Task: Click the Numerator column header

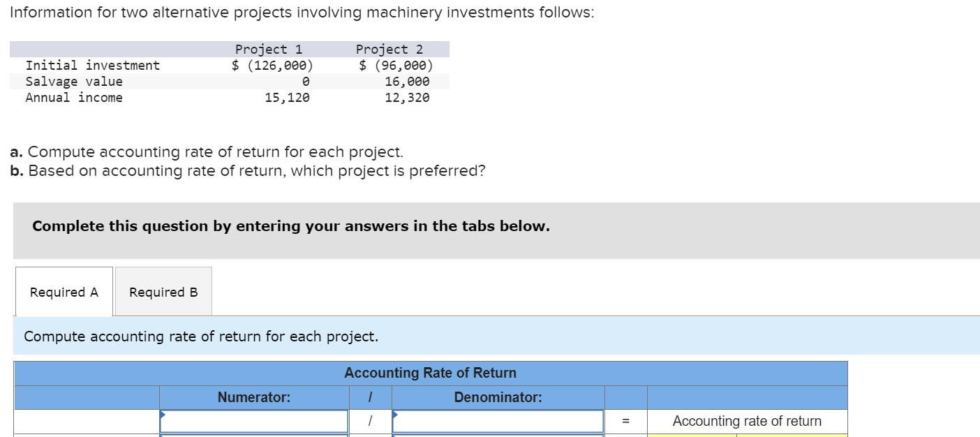Action: (x=254, y=397)
